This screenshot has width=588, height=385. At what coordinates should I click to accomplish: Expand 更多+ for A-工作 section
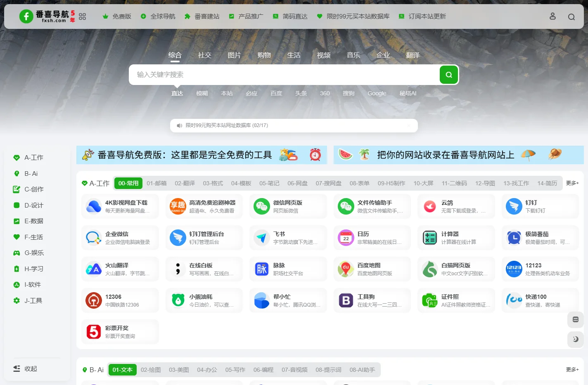pyautogui.click(x=572, y=183)
